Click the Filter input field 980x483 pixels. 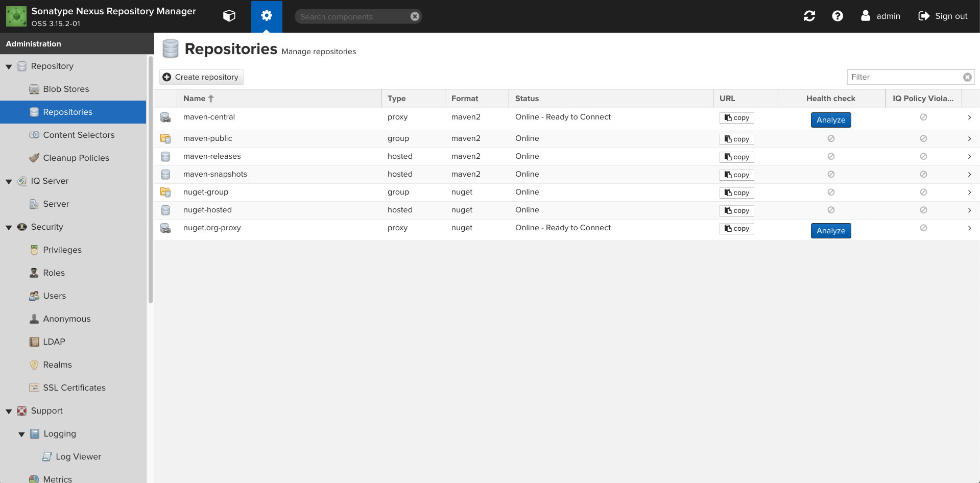click(x=904, y=77)
